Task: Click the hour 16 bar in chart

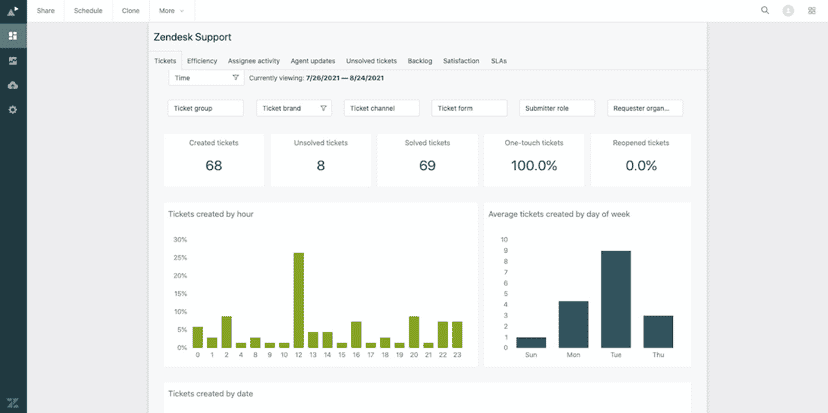Action: [x=356, y=334]
